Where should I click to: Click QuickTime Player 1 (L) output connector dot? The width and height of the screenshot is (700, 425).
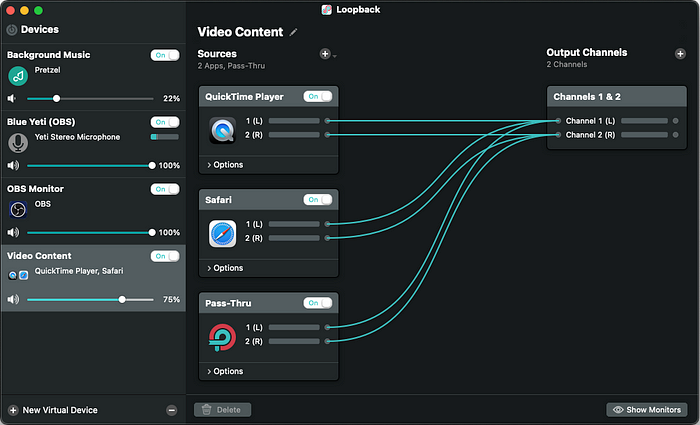327,121
